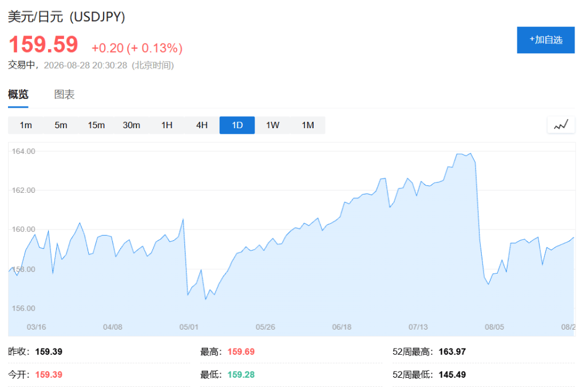This screenshot has width=586, height=392.
Task: Switch to the 图表 tab
Action: click(64, 94)
